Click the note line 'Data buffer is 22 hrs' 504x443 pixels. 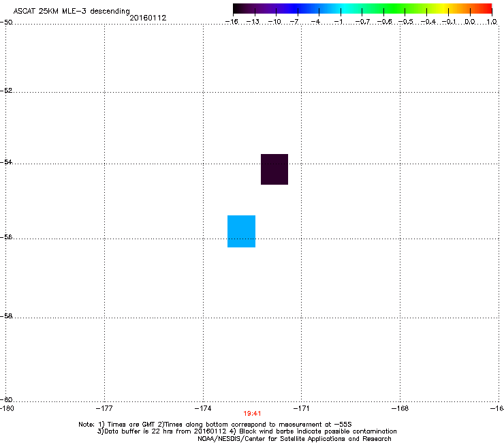(247, 431)
